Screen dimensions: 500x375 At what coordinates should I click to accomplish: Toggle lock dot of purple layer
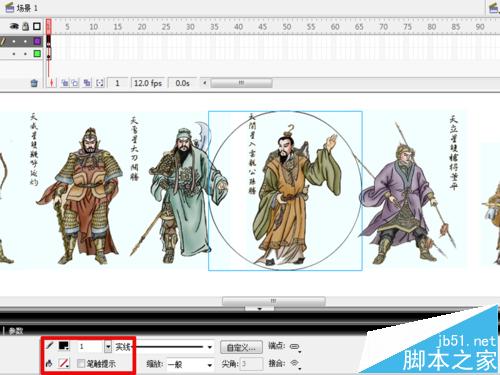coord(25,41)
